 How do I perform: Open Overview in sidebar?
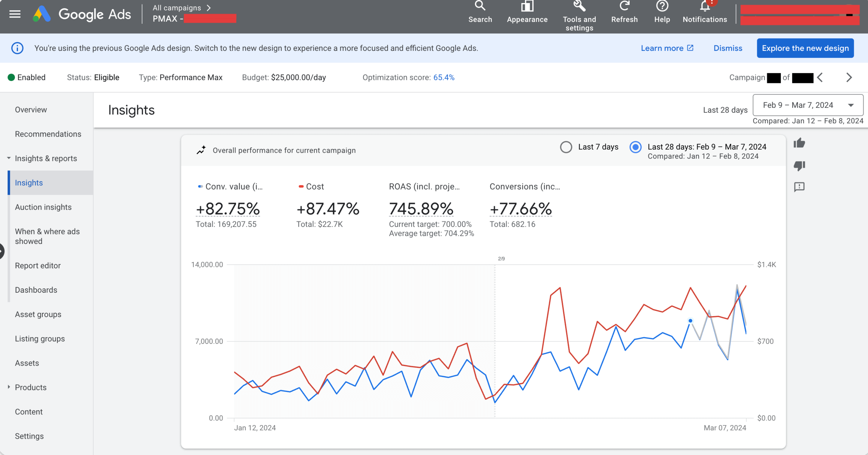point(31,110)
